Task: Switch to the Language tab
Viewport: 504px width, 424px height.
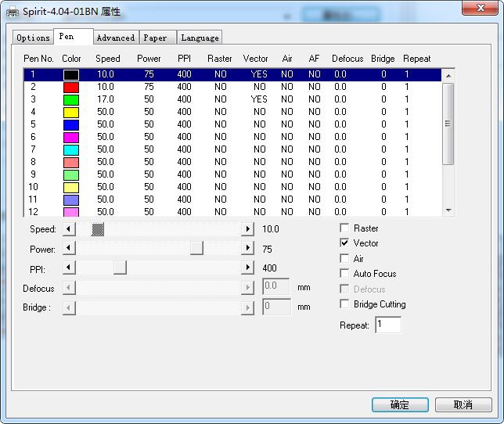Action: tap(200, 38)
